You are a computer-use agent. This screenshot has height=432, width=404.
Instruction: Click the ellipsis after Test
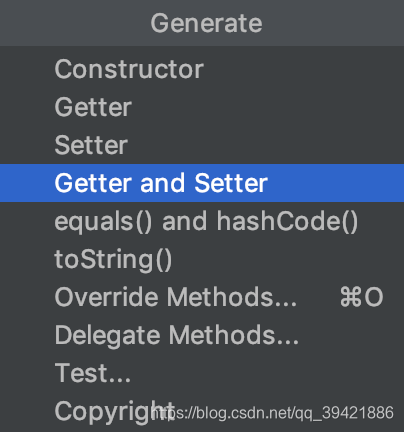click(x=119, y=379)
